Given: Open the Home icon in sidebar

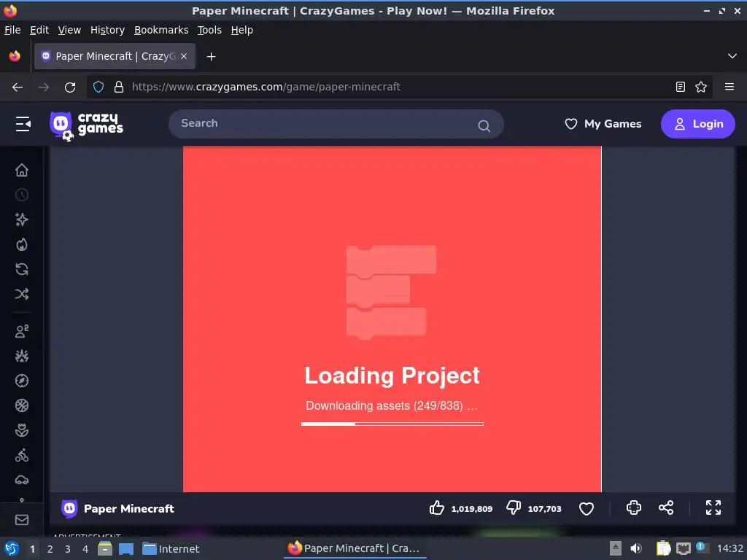Looking at the screenshot, I should click(x=22, y=170).
